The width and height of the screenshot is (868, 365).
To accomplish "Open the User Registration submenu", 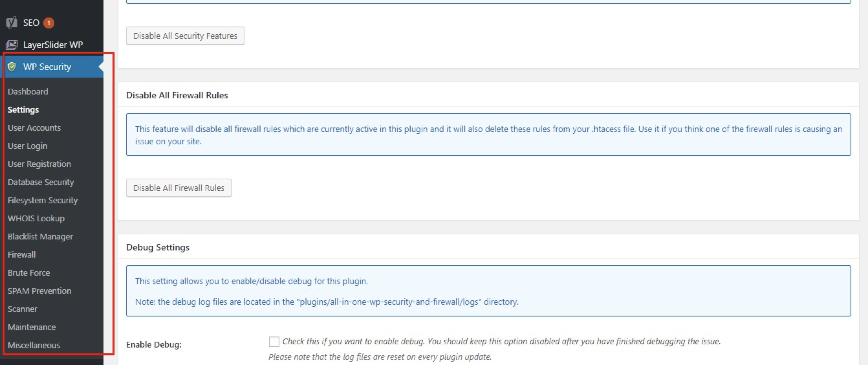I will [x=39, y=164].
